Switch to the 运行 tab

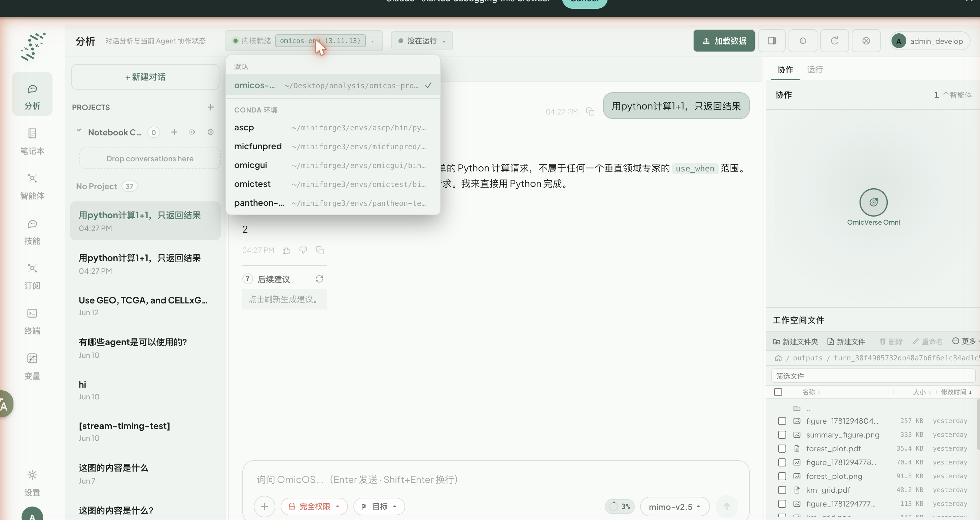814,70
